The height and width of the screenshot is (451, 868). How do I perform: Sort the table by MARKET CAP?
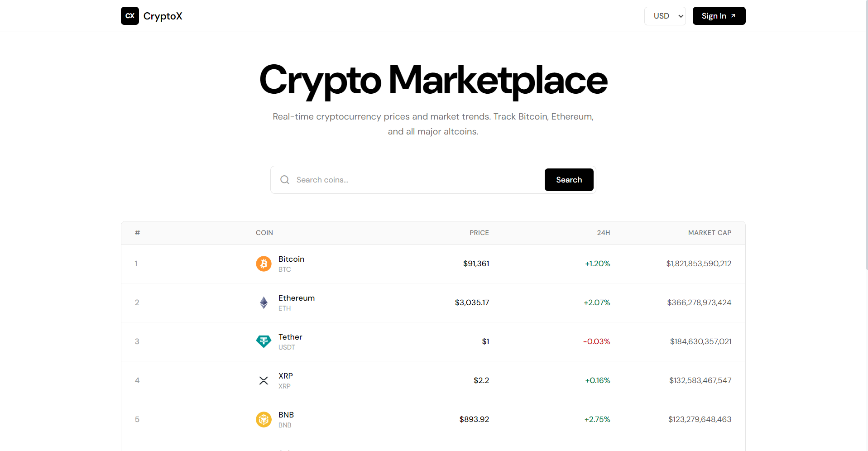[710, 233]
